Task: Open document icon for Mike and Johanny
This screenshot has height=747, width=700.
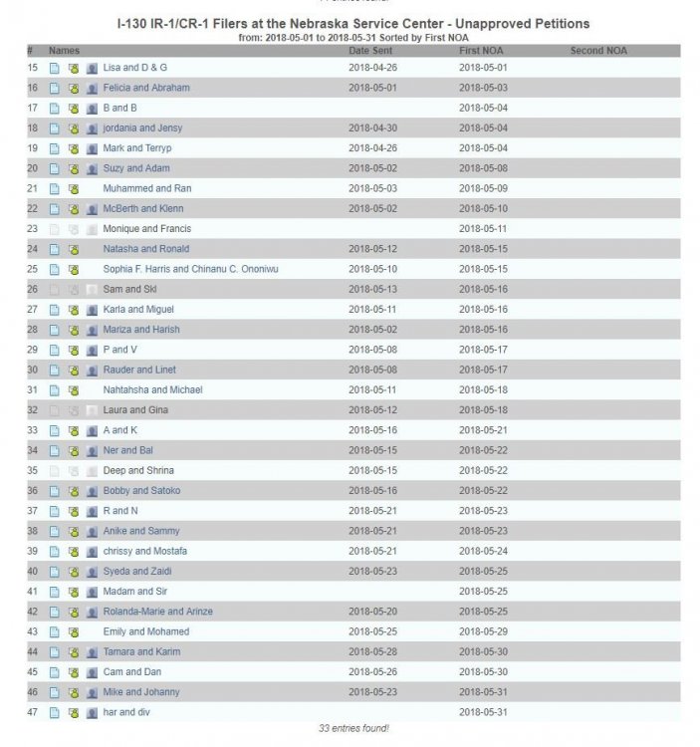Action: pos(55,692)
